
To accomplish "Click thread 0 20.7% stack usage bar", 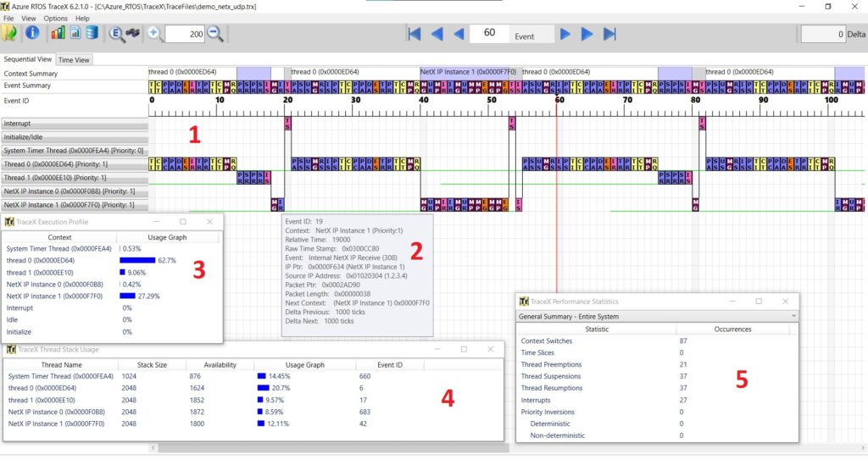I will point(264,388).
